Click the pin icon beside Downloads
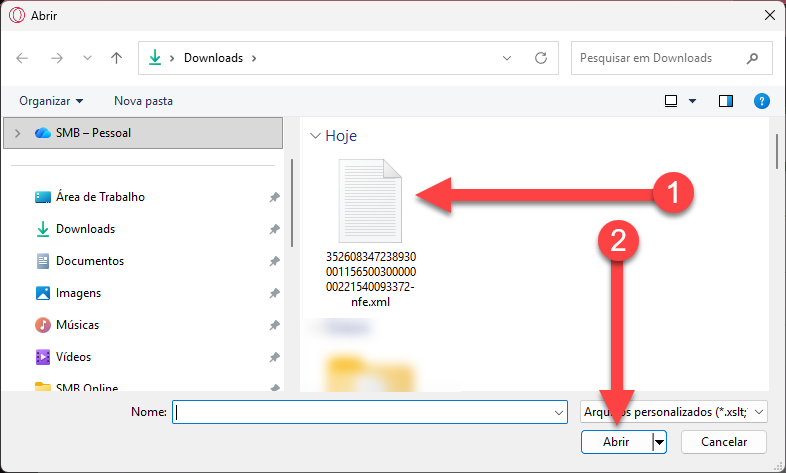Viewport: 786px width, 473px height. pyautogui.click(x=274, y=229)
